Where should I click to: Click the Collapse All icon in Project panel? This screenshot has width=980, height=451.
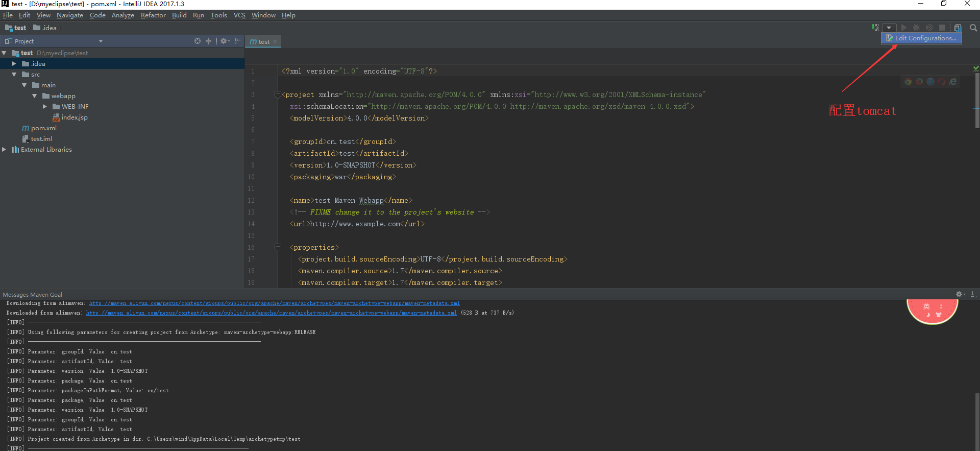[208, 41]
